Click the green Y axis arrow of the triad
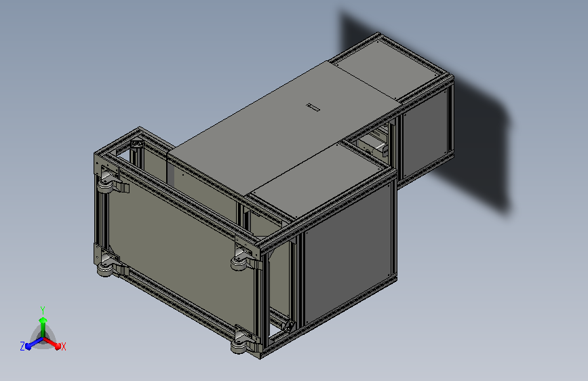The image size is (588, 381). pos(43,326)
